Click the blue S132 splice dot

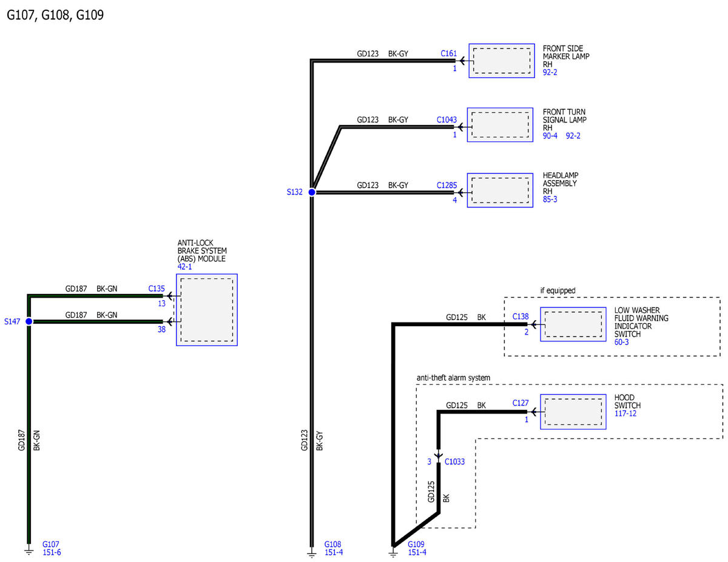311,192
